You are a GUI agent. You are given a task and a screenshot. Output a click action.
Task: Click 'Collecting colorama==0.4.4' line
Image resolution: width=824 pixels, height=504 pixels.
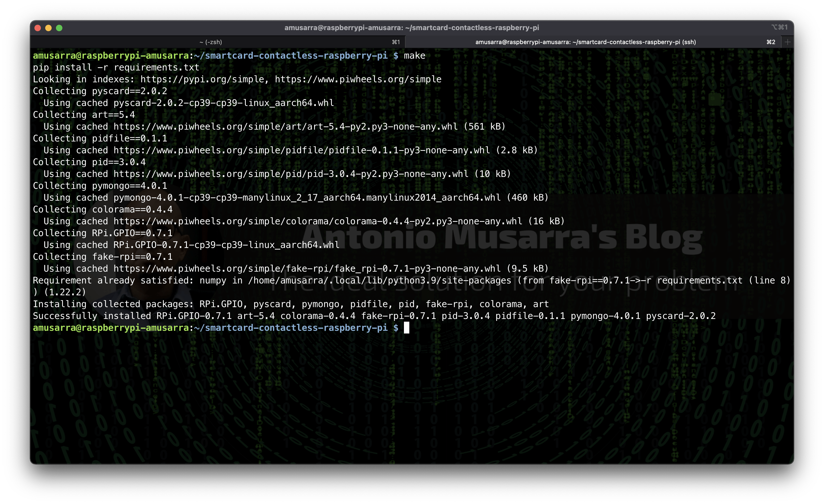pos(103,209)
